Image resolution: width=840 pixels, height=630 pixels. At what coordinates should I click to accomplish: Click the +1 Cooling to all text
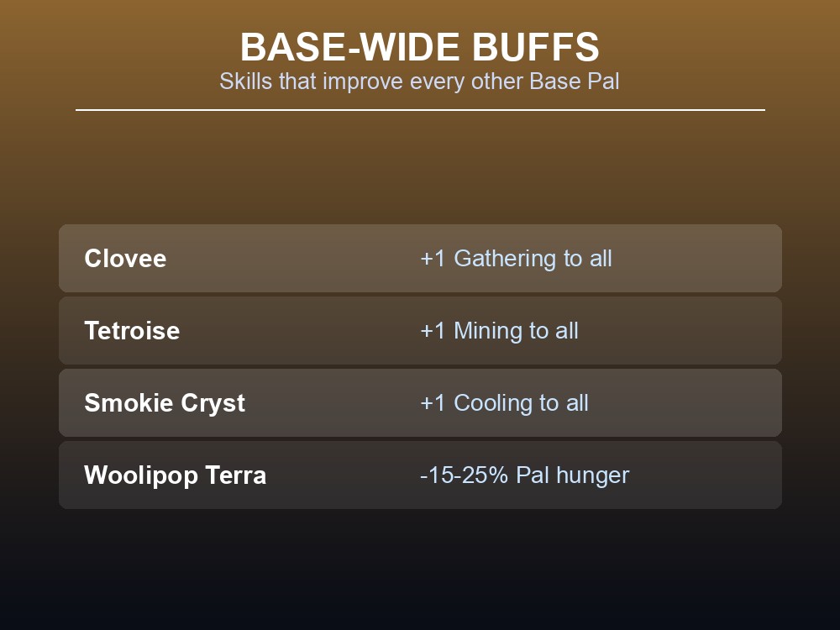504,403
